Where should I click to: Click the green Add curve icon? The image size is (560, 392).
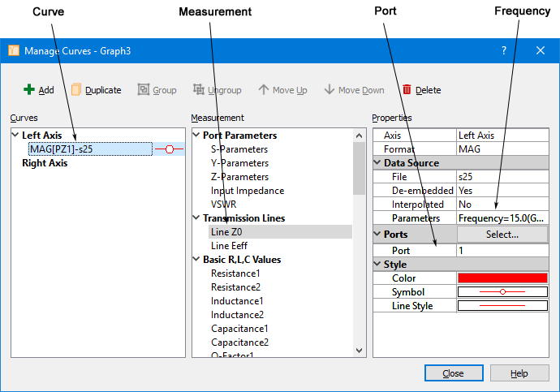tap(29, 89)
